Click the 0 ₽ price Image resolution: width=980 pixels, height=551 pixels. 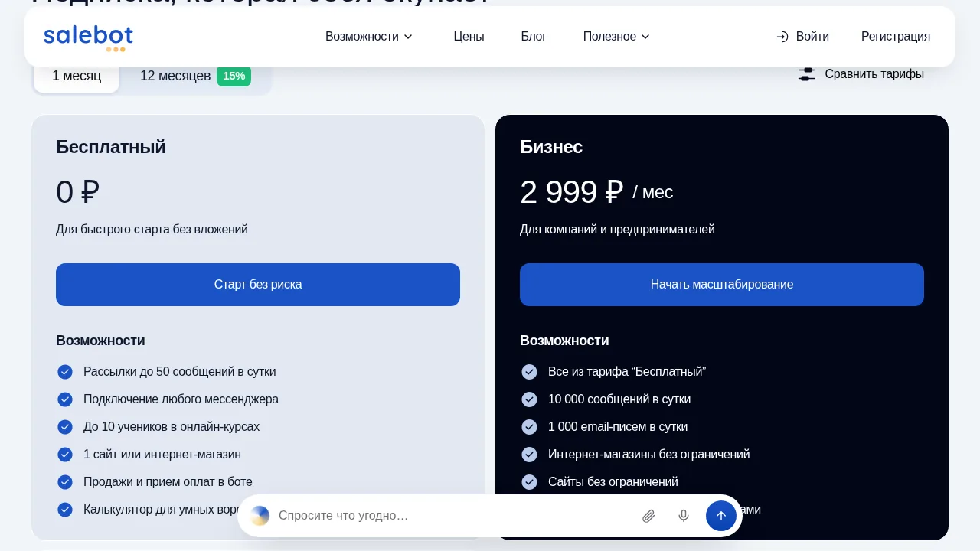pyautogui.click(x=77, y=192)
